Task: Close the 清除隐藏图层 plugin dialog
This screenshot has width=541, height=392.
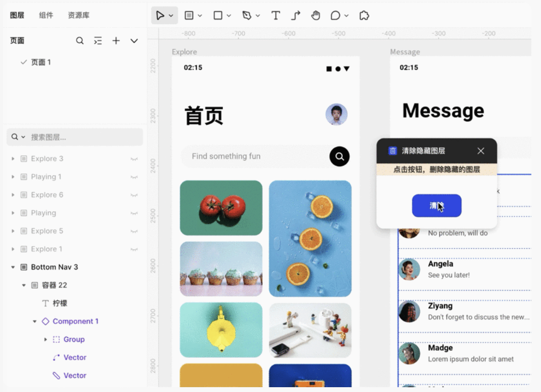Action: tap(481, 151)
